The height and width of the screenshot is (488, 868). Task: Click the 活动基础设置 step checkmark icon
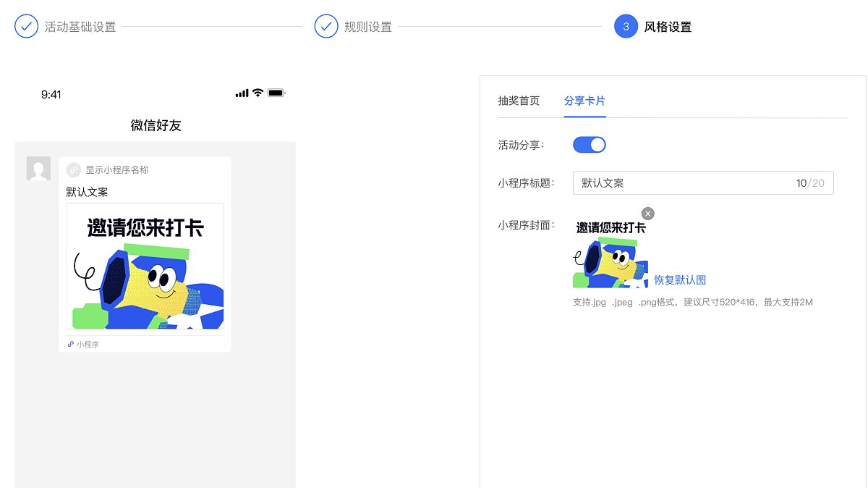point(26,27)
